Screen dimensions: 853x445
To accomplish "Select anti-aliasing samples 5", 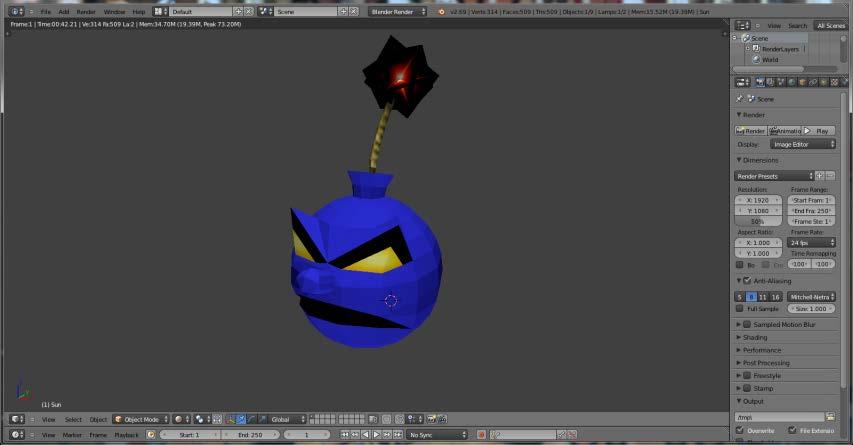I will tap(739, 297).
